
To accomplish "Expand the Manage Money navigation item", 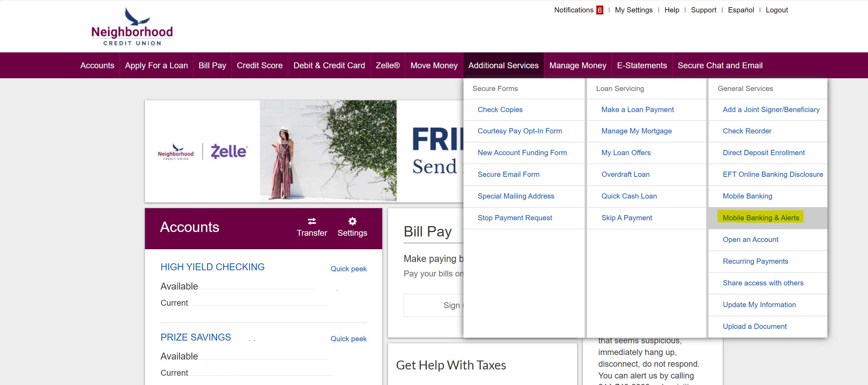I will 578,65.
